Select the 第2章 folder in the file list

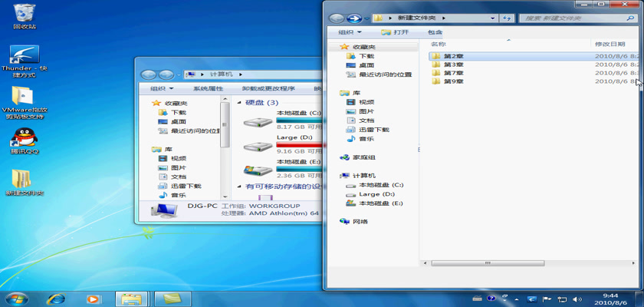pos(454,56)
